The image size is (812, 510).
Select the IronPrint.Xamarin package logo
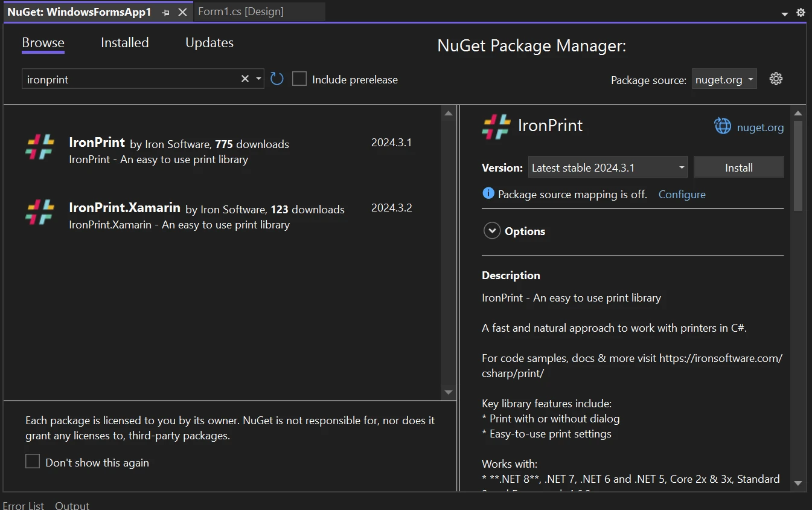pos(40,212)
